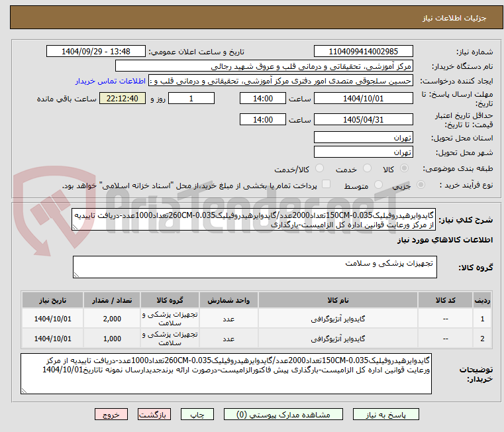This screenshot has height=432, width=504.
Task: Click the date 1404/10/01 in row 2
Action: coord(53,339)
